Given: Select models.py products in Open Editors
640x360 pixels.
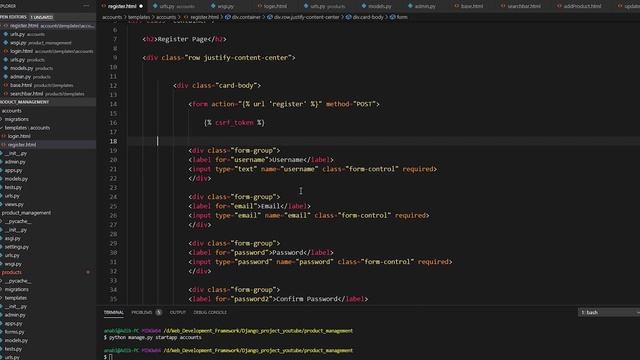Looking at the screenshot, I should (x=48, y=68).
